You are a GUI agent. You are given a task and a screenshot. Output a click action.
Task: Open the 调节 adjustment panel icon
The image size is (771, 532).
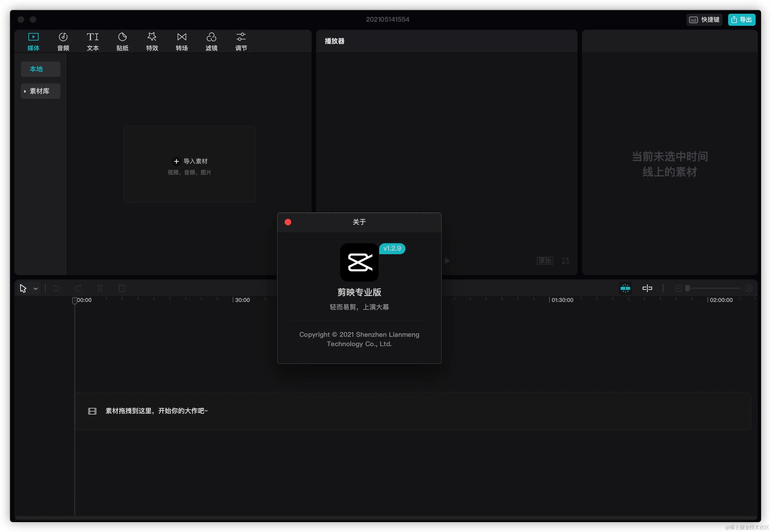[x=241, y=37]
